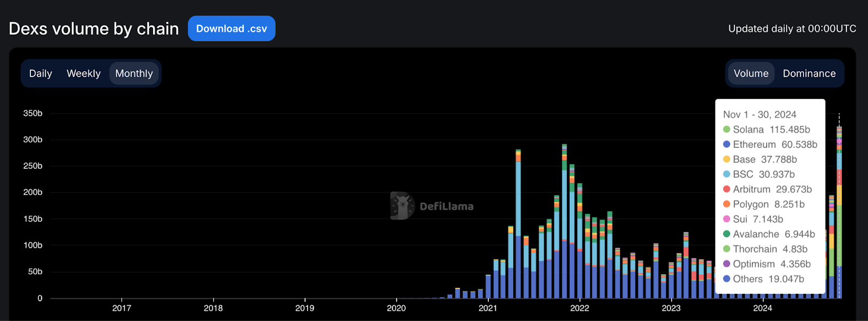The width and height of the screenshot is (868, 321).
Task: Click the 2023 x-axis label
Action: pos(671,308)
